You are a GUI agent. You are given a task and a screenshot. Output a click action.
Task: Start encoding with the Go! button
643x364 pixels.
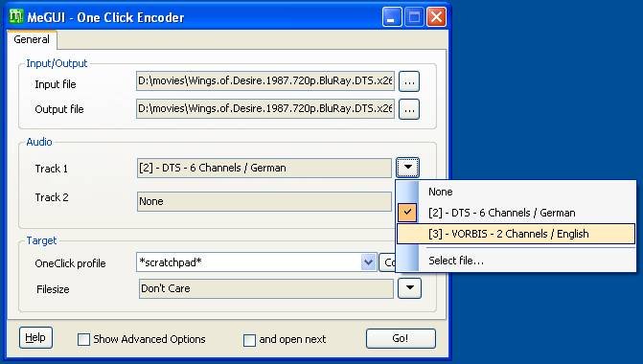[401, 338]
